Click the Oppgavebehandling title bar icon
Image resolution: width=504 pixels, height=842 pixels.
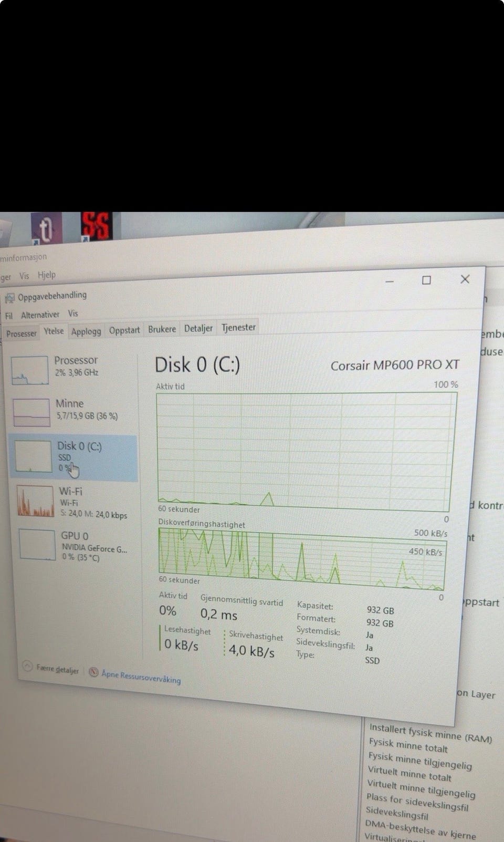[x=10, y=299]
